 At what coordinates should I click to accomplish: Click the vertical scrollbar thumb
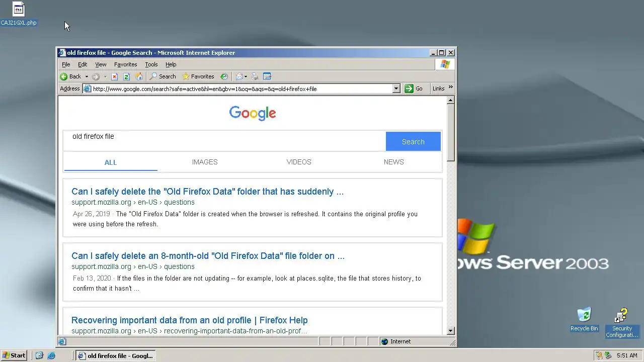coord(450,133)
